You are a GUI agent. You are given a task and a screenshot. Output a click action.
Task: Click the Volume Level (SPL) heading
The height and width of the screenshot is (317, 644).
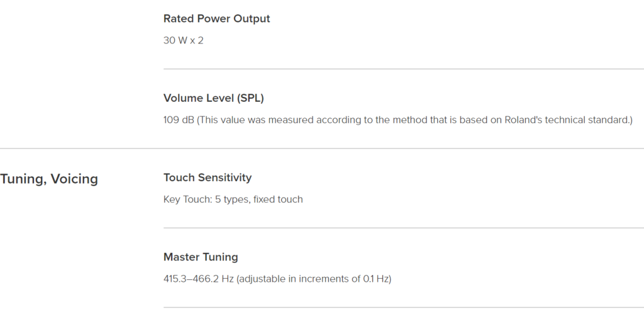point(214,98)
